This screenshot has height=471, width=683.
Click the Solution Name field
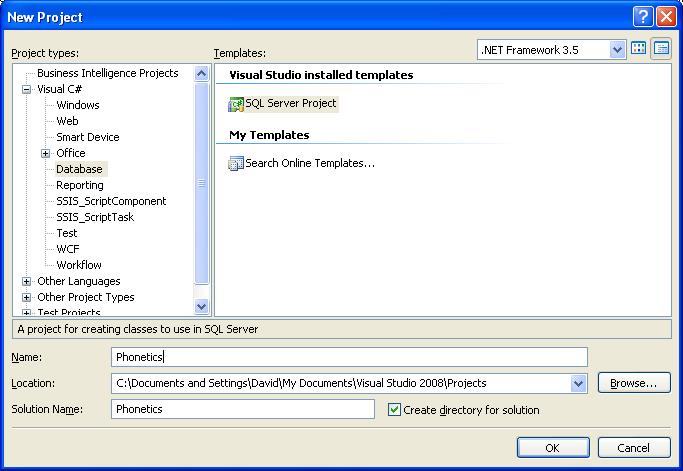click(x=243, y=409)
